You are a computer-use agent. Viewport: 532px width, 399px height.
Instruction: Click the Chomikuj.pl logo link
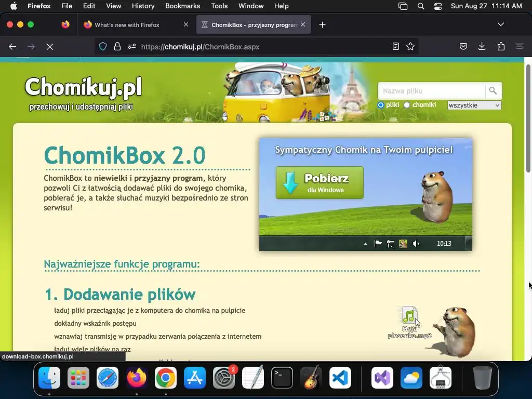(x=83, y=87)
